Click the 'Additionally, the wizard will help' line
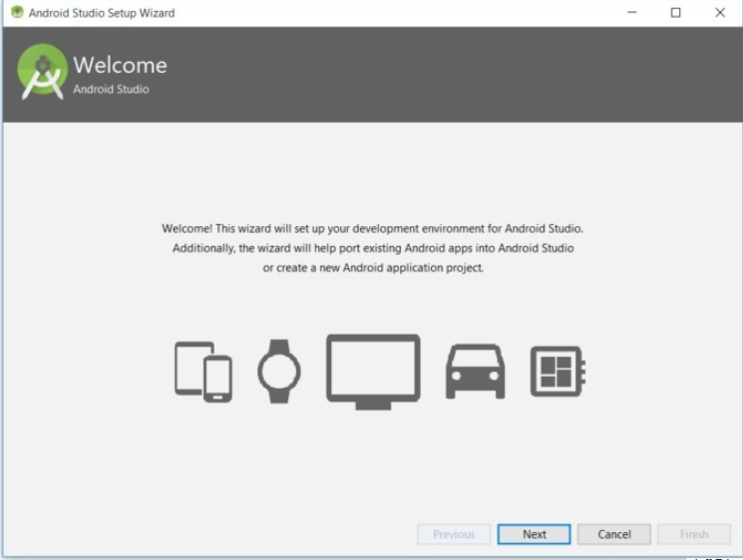743x560 pixels. [373, 248]
